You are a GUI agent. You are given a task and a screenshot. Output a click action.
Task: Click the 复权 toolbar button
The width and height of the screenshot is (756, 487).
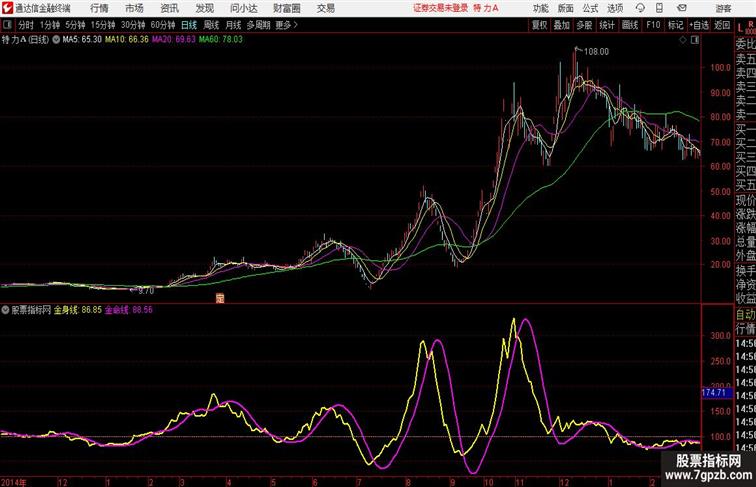pos(539,25)
